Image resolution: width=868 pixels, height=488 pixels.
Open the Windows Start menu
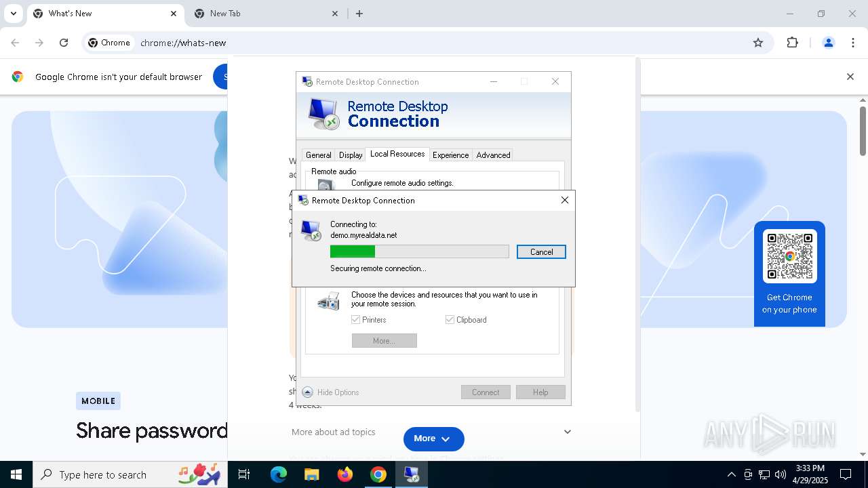tap(16, 474)
